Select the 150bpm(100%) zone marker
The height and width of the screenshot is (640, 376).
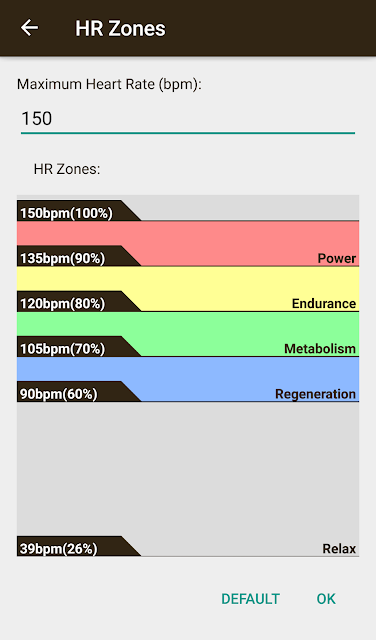click(79, 210)
